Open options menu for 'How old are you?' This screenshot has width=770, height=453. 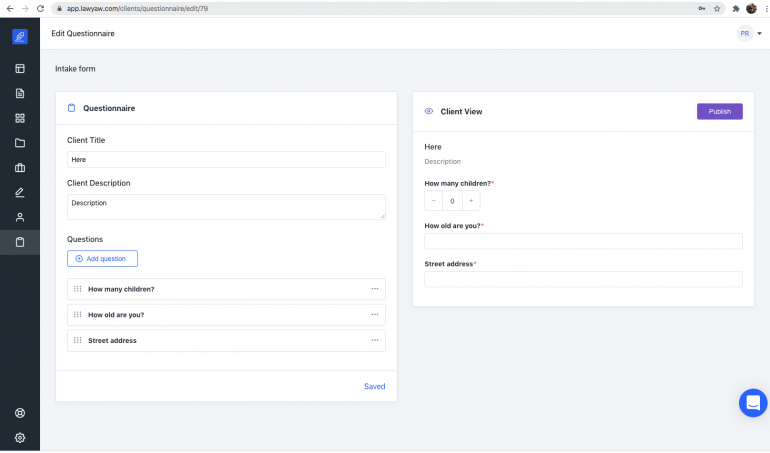tap(375, 315)
